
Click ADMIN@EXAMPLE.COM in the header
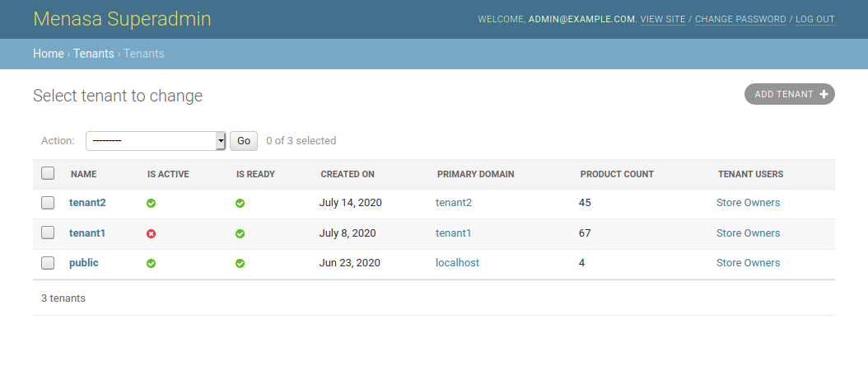click(581, 20)
